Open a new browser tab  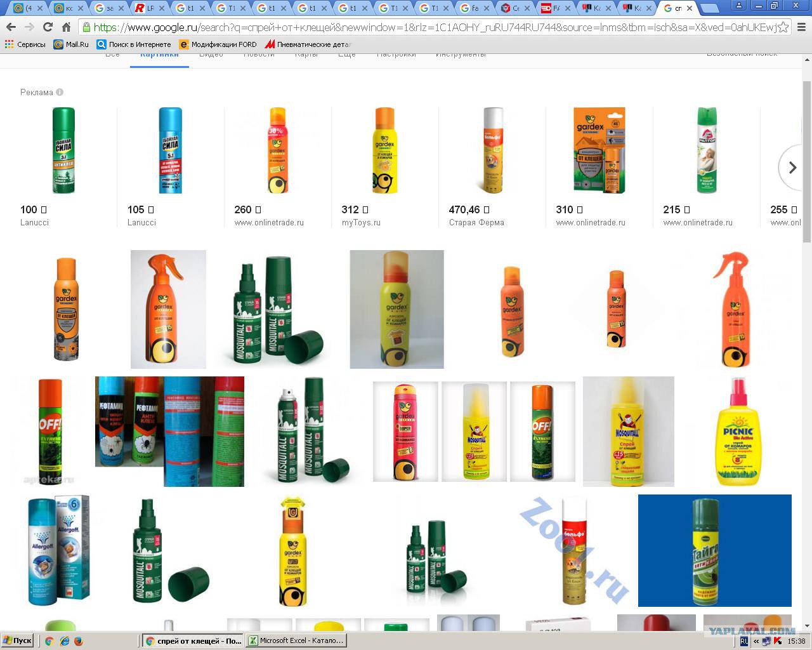[x=710, y=8]
